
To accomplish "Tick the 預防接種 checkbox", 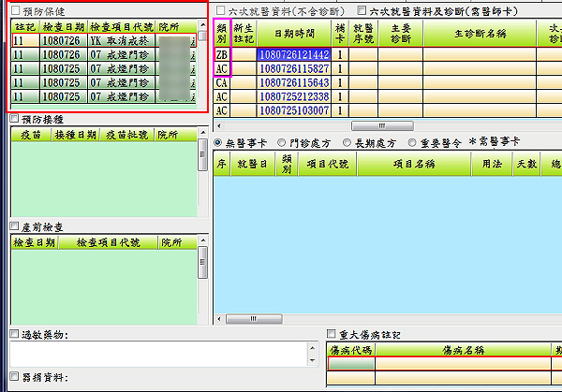I will click(14, 118).
